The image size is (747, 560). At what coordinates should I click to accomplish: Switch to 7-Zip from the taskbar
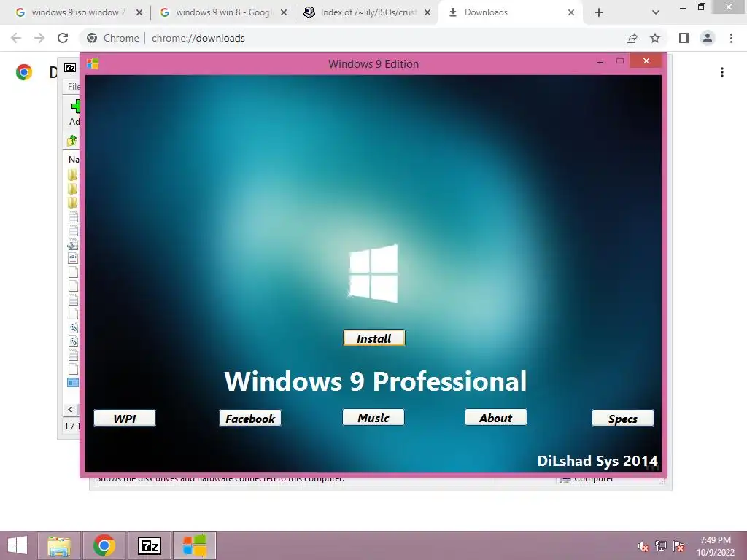[x=150, y=545]
